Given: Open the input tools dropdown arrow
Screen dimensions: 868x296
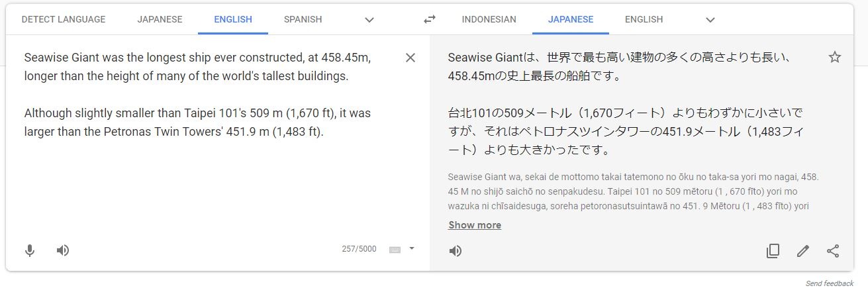Looking at the screenshot, I should [x=412, y=249].
